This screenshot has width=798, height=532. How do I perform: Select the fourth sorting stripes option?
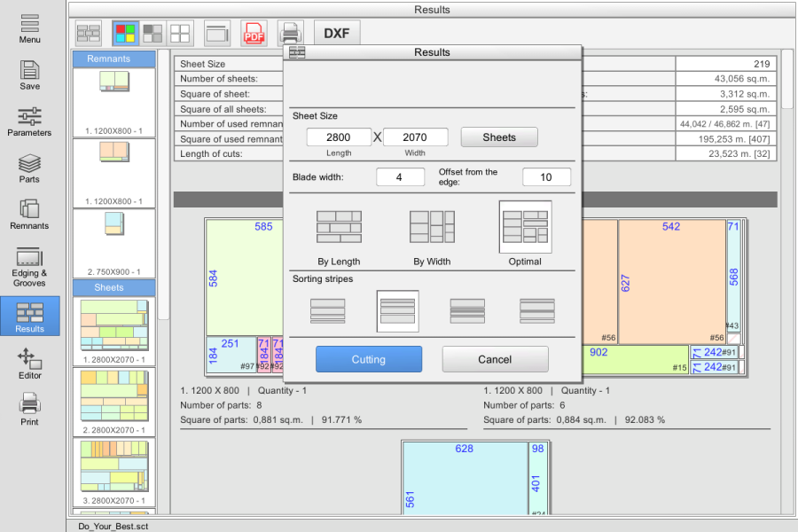[x=537, y=311]
